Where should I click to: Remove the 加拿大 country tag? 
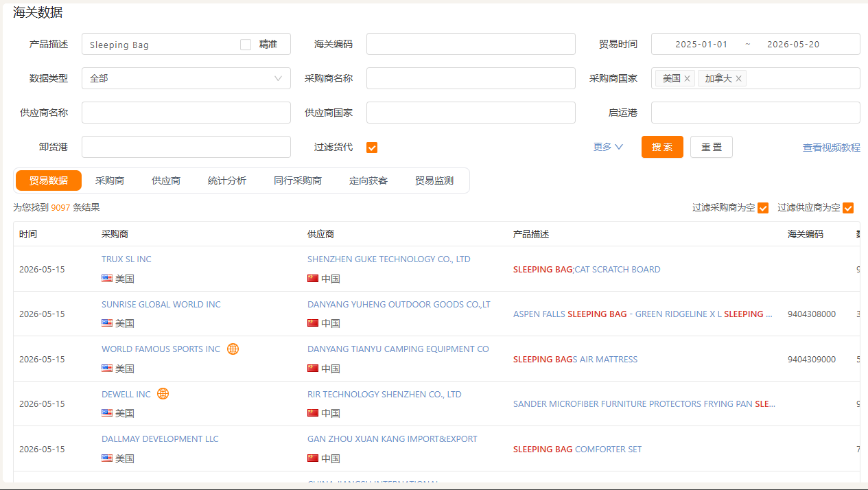[x=738, y=78]
